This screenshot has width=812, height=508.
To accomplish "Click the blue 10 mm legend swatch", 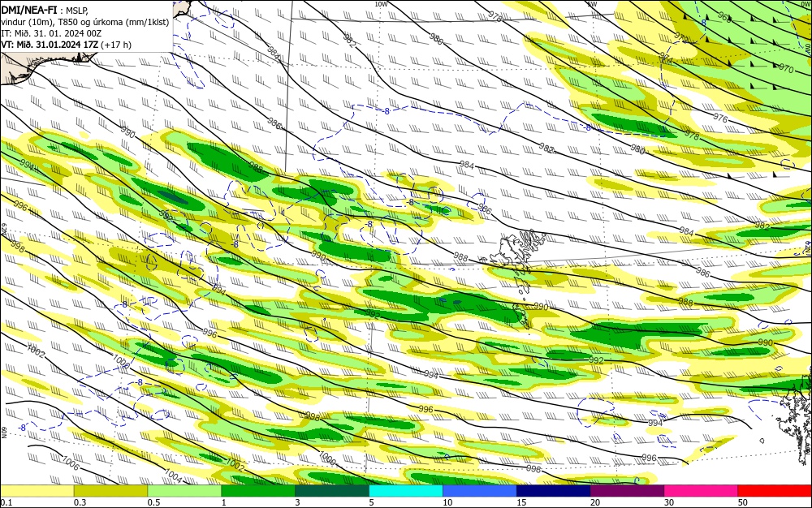I will coord(480,491).
